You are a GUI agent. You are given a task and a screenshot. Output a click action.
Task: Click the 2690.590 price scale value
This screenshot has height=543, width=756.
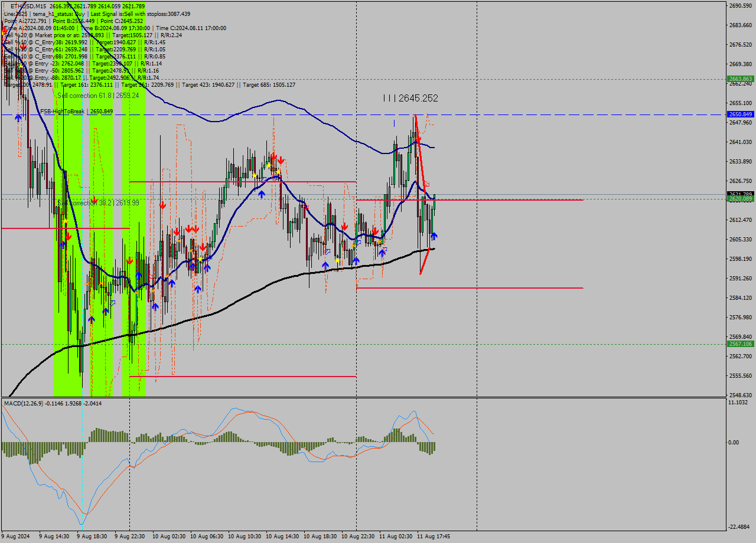coord(740,6)
